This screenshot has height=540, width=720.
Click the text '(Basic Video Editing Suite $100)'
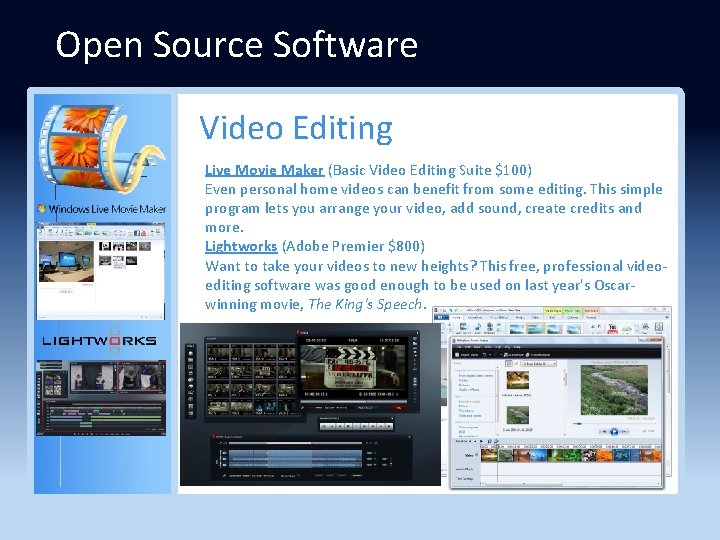430,170
